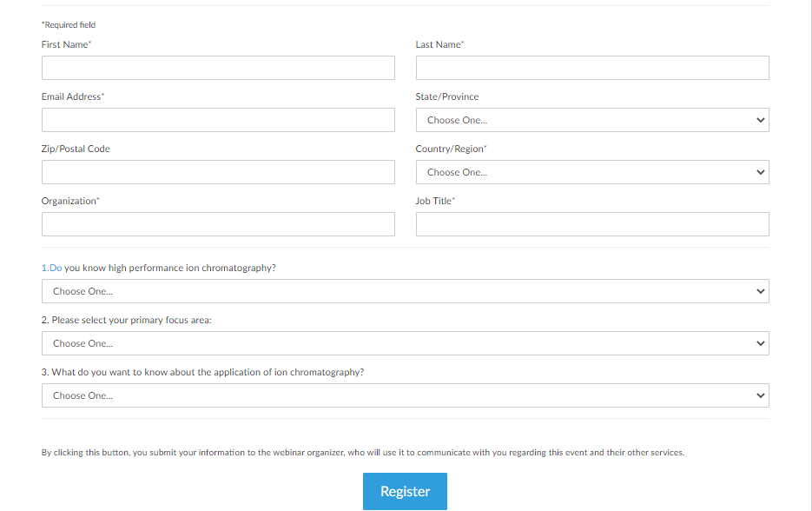The height and width of the screenshot is (511, 812).
Task: Click the chevron arrow on question 3 dropdown
Action: click(x=761, y=395)
